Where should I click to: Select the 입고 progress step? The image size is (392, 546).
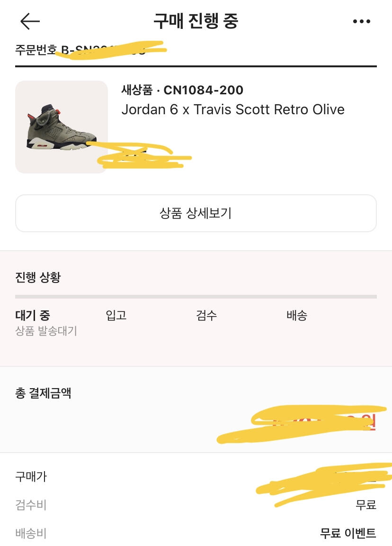click(x=116, y=315)
